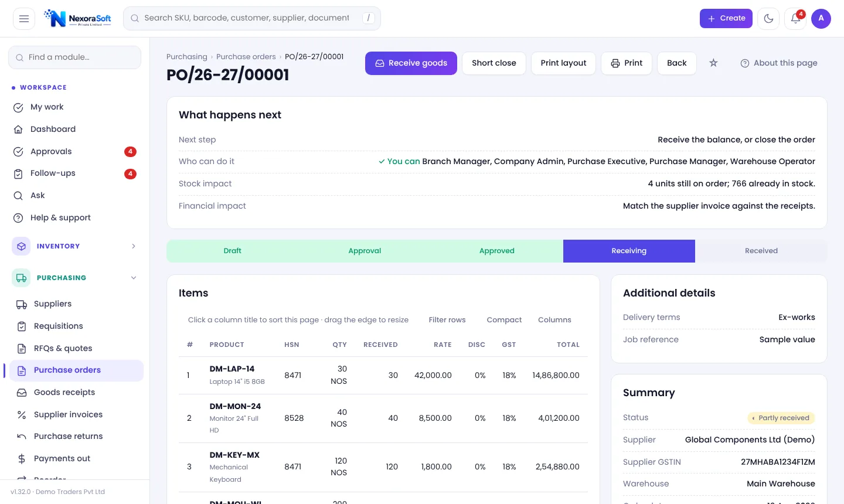844x504 pixels.
Task: Click the RFQs & quotes document icon
Action: 22,349
